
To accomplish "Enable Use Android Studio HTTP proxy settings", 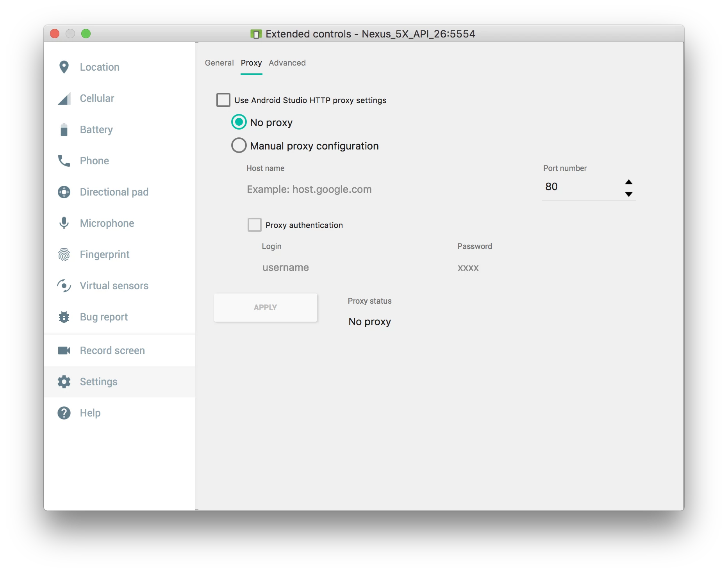I will (223, 100).
